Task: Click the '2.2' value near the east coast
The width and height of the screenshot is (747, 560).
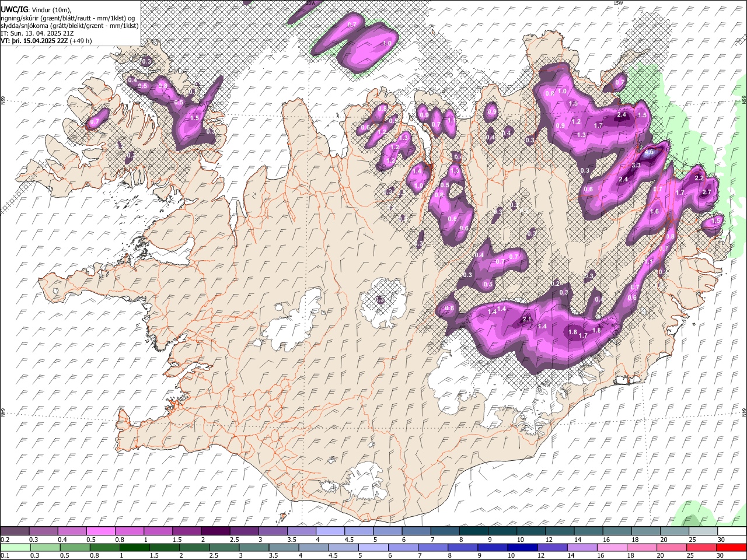Action: coord(699,177)
